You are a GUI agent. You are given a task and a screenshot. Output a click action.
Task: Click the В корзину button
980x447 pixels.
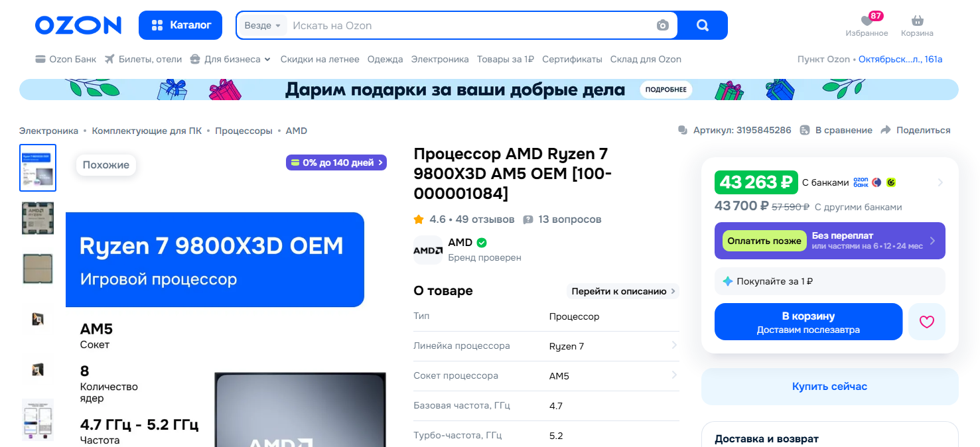[x=808, y=322]
